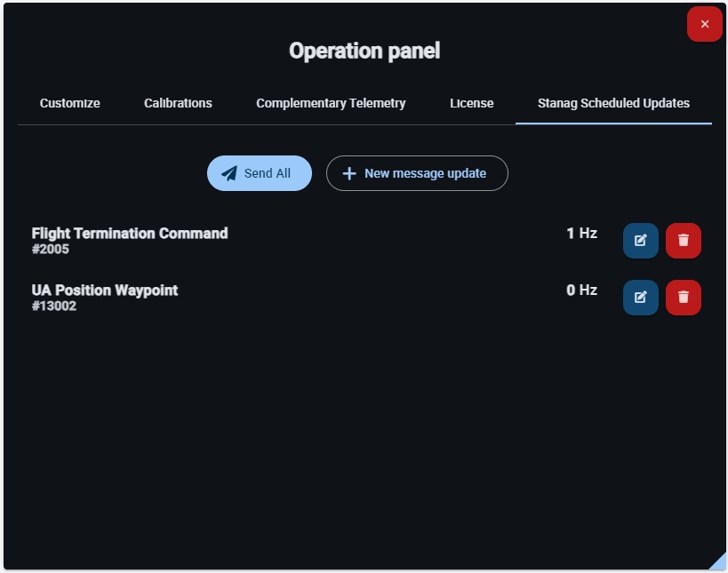Click the paper plane Send All icon

229,173
